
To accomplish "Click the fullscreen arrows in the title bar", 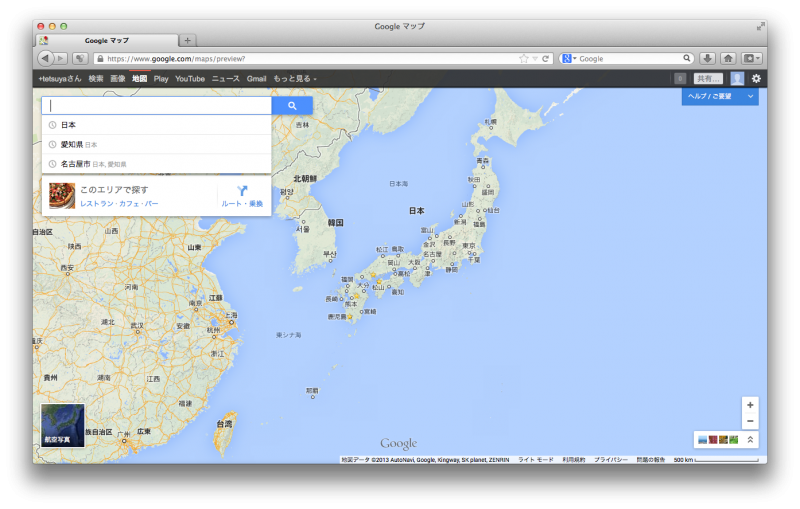I will (x=761, y=26).
